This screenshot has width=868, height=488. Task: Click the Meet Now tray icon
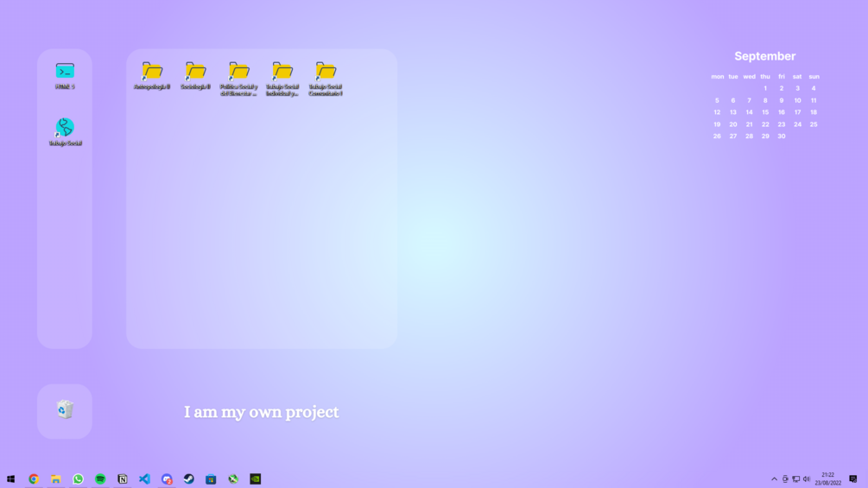click(x=785, y=479)
